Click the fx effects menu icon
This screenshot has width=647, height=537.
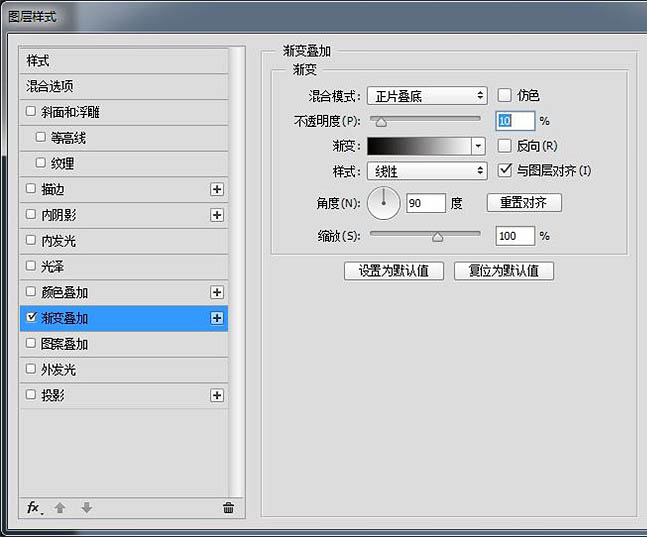pyautogui.click(x=34, y=507)
